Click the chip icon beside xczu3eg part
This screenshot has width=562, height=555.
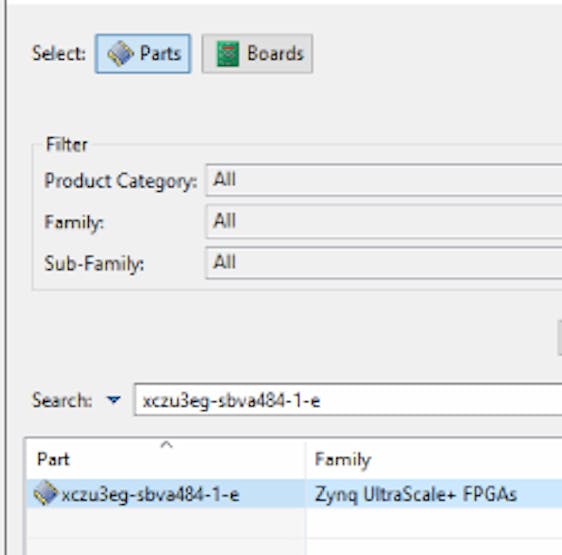pyautogui.click(x=46, y=493)
